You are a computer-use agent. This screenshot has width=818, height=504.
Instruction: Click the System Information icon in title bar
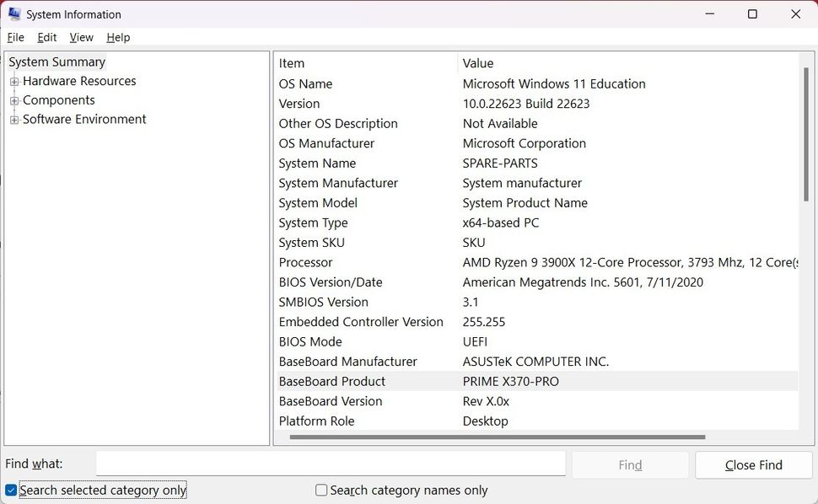point(13,13)
